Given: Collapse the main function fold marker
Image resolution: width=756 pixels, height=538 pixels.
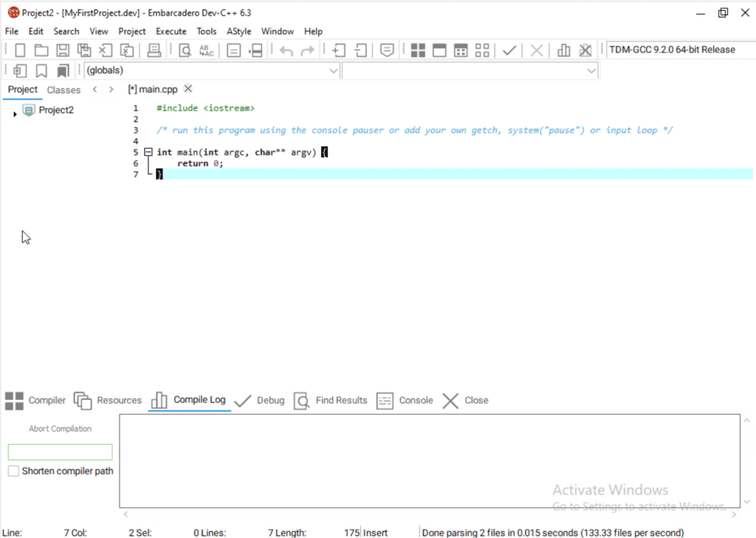Looking at the screenshot, I should point(148,152).
